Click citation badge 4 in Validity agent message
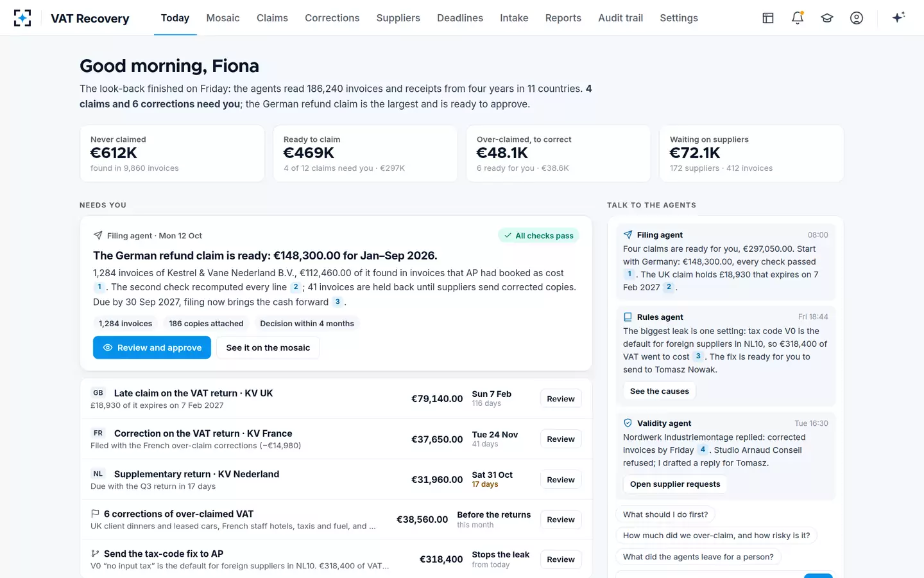The width and height of the screenshot is (924, 578). pyautogui.click(x=703, y=450)
